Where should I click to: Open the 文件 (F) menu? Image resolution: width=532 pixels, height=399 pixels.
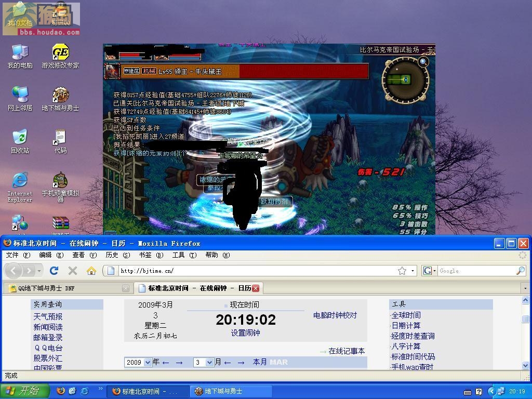click(x=18, y=255)
